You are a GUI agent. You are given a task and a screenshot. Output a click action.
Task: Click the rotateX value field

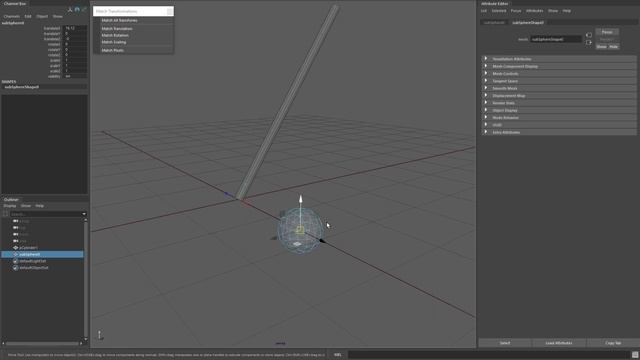click(76, 44)
